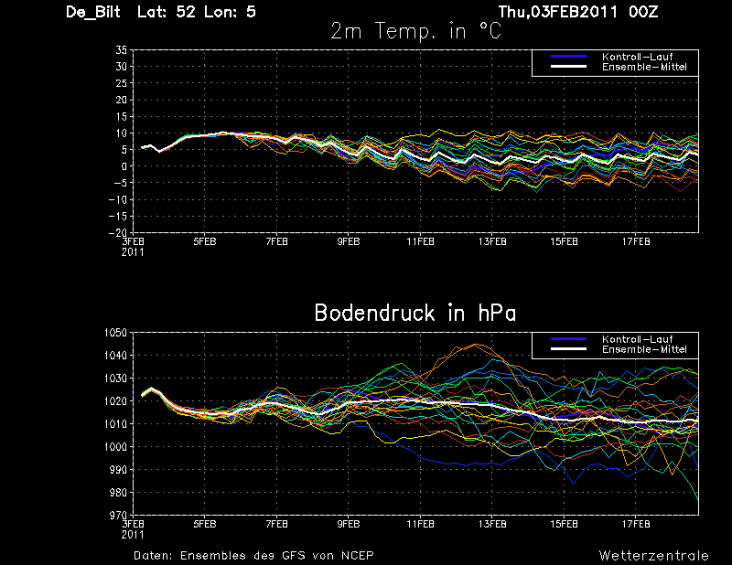The image size is (732, 565).
Task: Click the 990 tick on pressure axis
Action: [118, 470]
